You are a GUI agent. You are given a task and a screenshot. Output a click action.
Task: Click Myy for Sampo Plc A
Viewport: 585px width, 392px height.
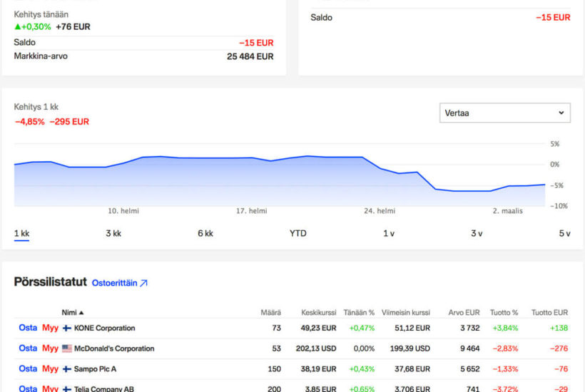tap(50, 369)
